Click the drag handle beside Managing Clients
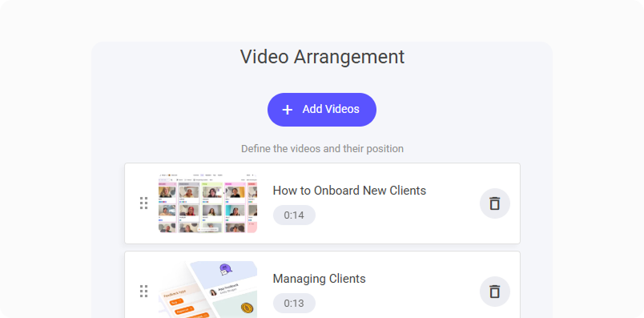644x318 pixels. click(x=143, y=292)
